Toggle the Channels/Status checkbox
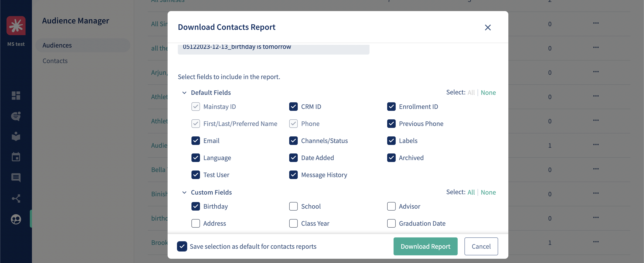Viewport: 644px width, 263px height. click(293, 141)
